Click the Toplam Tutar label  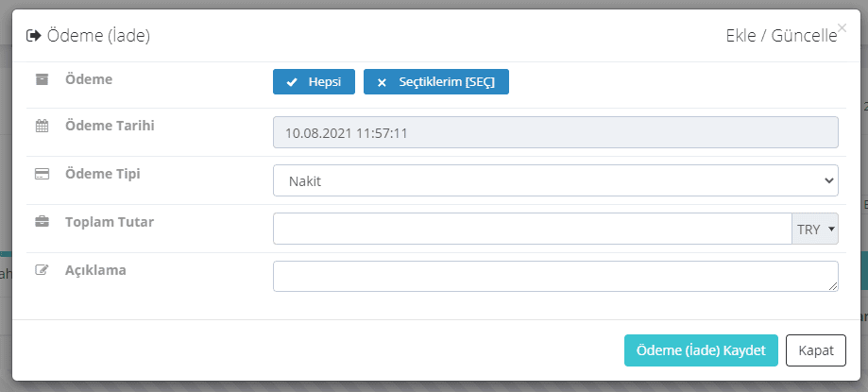click(x=110, y=222)
